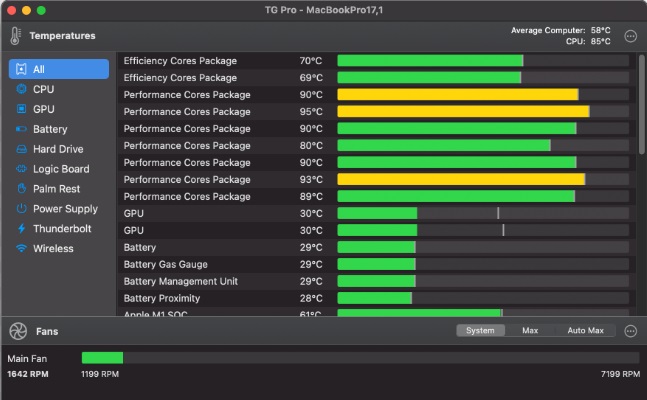Click the Battery sidebar icon
Viewport: 647px width, 400px height.
pyautogui.click(x=21, y=129)
